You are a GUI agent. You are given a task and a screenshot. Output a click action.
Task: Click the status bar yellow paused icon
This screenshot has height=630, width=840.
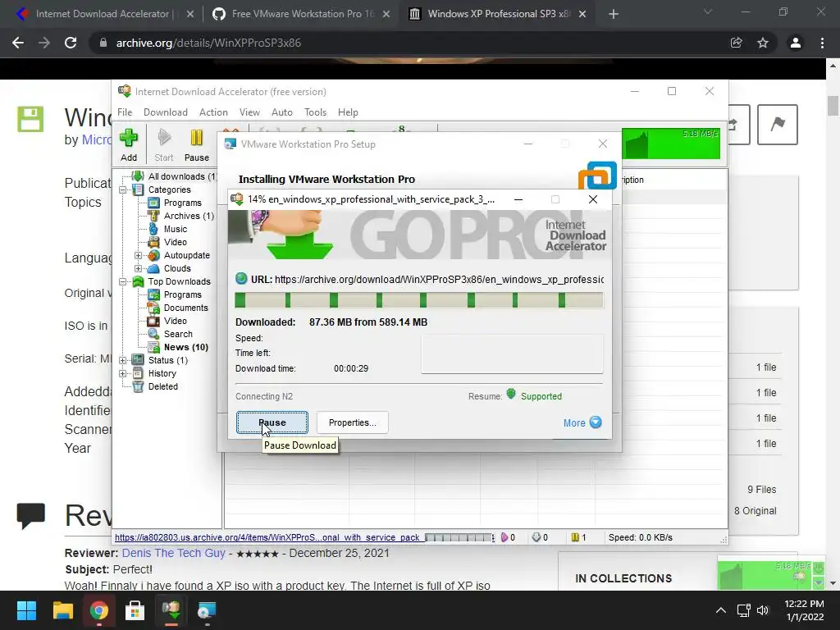575,537
